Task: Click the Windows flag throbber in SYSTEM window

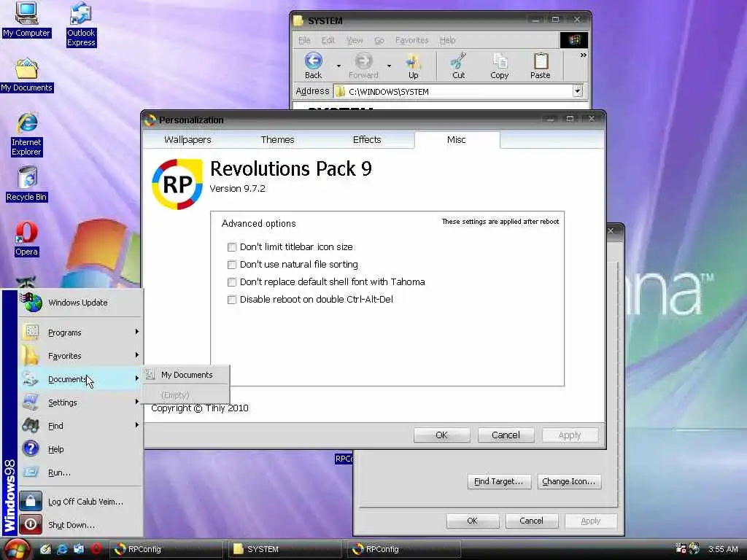Action: pyautogui.click(x=573, y=40)
